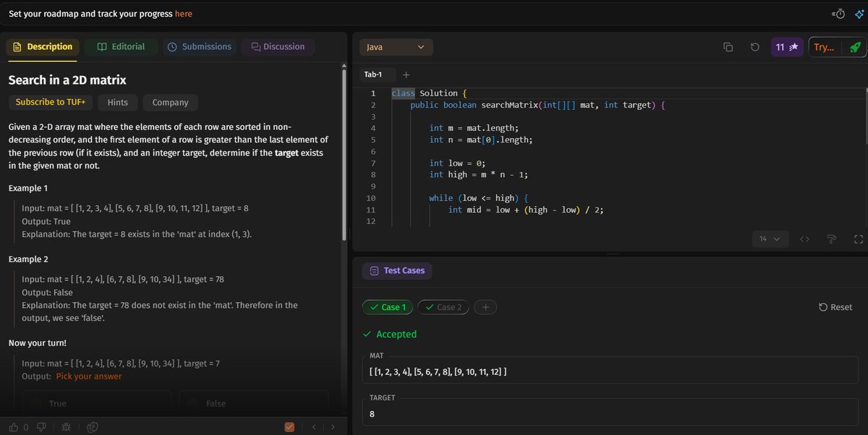Submit using the green rocket icon
This screenshot has height=435, width=868.
(854, 47)
